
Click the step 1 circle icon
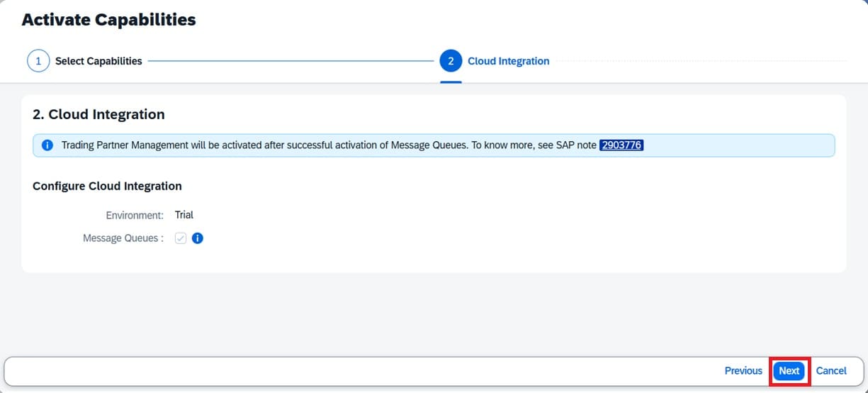pos(38,61)
